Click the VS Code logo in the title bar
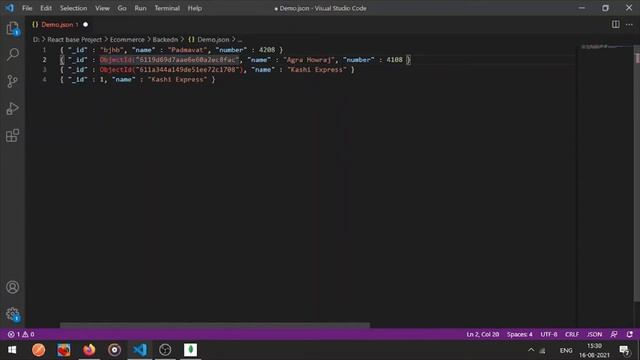This screenshot has width=640, height=360. pos(9,8)
